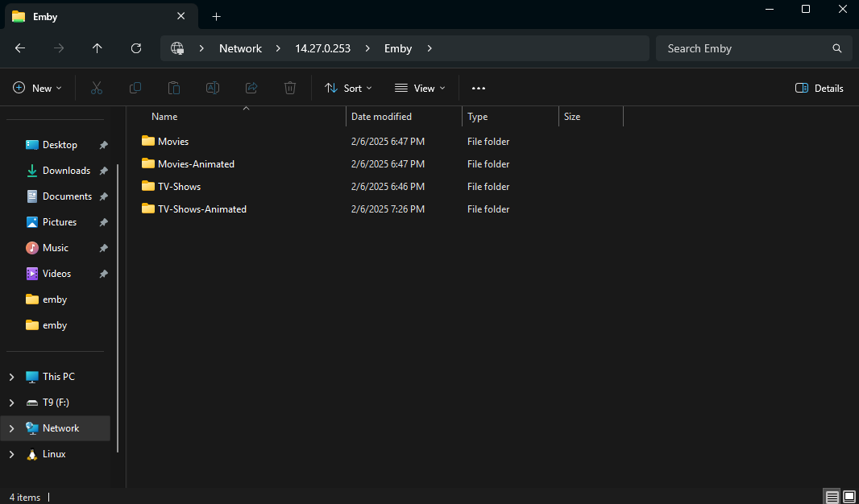859x504 pixels.
Task: Click the Share icon in toolbar
Action: click(x=251, y=88)
